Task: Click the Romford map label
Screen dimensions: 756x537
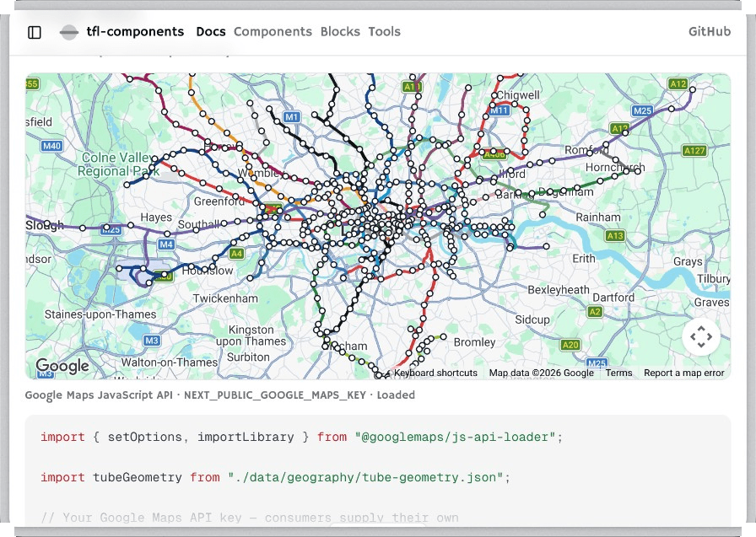Action: tap(586, 150)
